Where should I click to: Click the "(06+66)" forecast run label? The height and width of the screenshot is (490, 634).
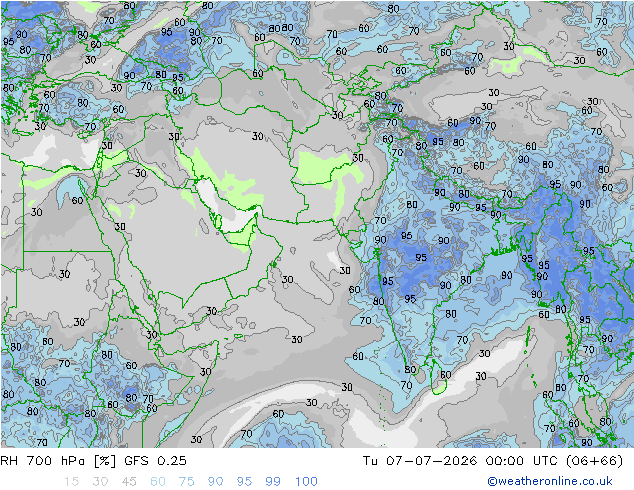click(594, 461)
